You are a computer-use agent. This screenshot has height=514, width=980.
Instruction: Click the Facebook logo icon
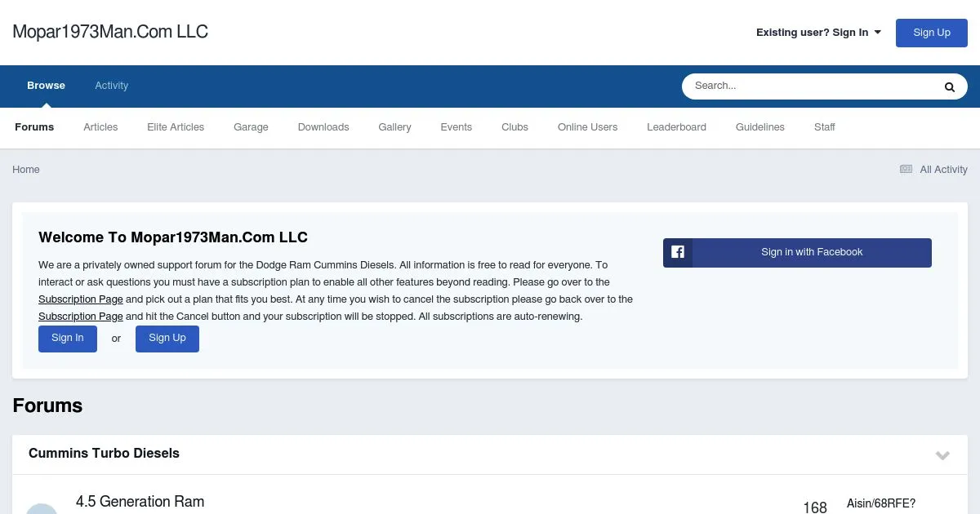point(678,252)
